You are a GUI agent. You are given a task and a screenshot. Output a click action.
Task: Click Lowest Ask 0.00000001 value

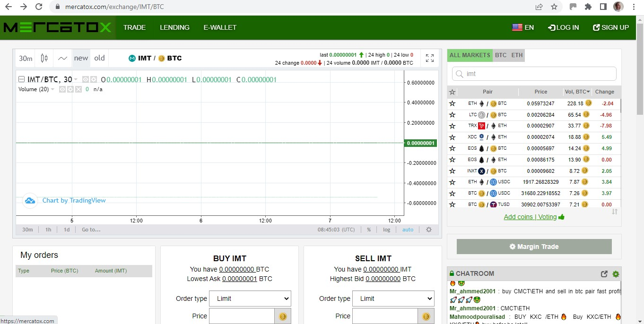click(x=240, y=279)
